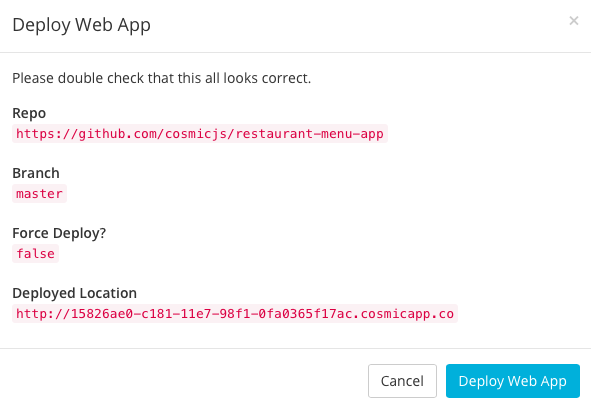Select the master branch value
Image resolution: width=591 pixels, height=408 pixels.
click(39, 194)
